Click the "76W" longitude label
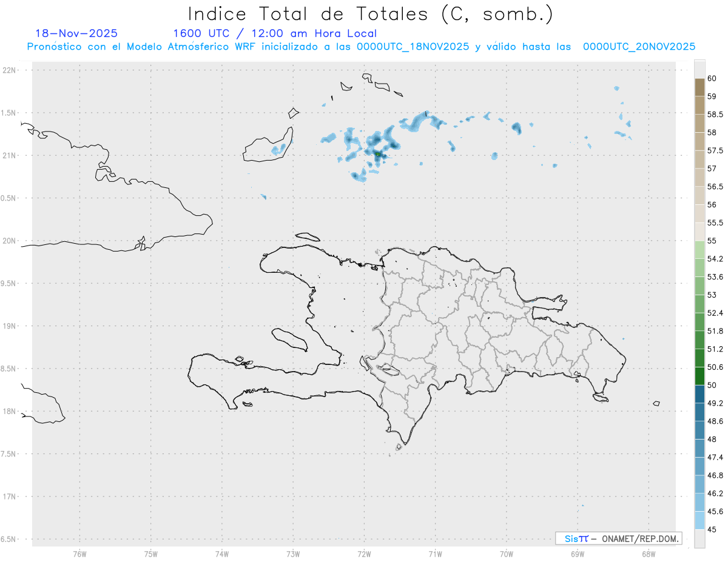This screenshot has width=728, height=562. (79, 554)
